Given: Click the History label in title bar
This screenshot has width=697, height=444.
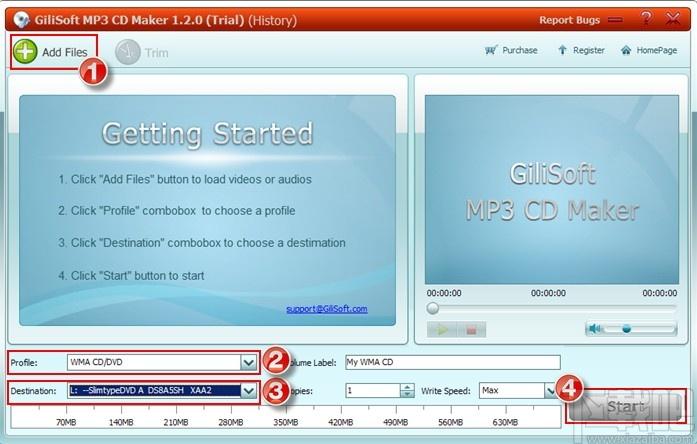Looking at the screenshot, I should pos(272,20).
